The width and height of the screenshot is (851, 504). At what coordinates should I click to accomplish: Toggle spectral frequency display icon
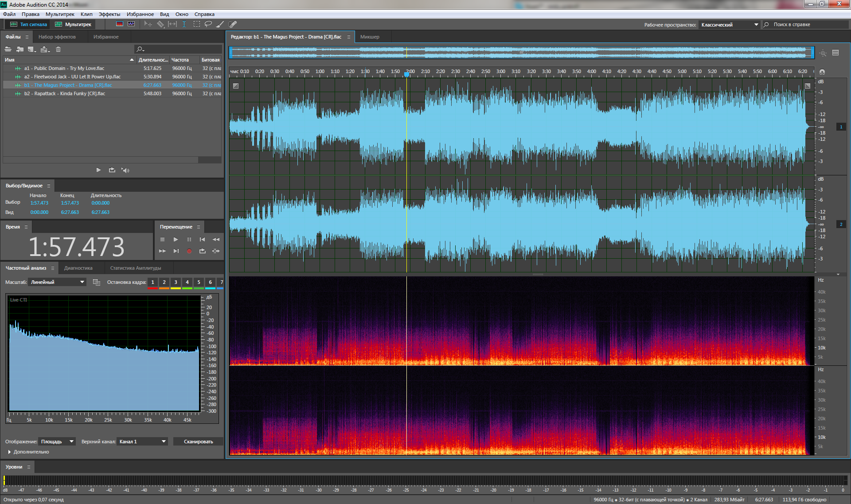(x=120, y=24)
